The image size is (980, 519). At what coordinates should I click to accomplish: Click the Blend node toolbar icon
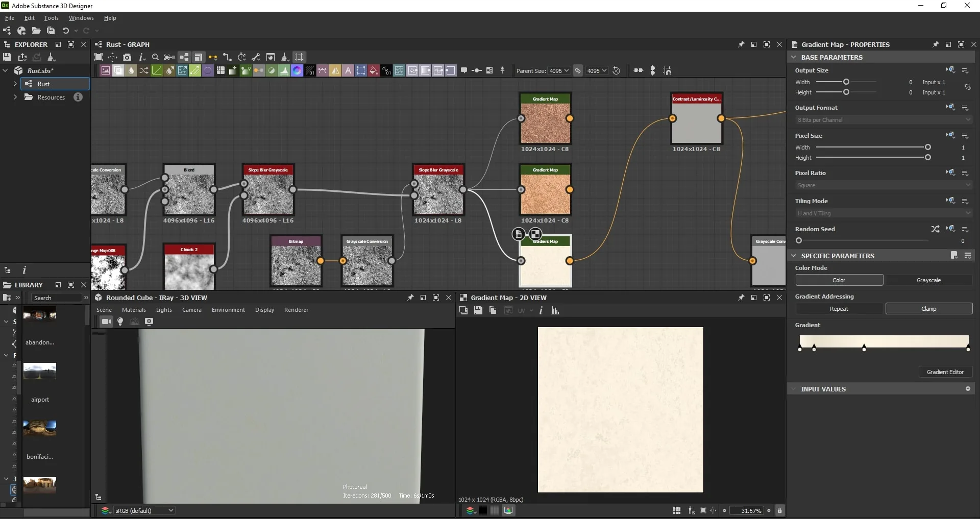pos(118,71)
